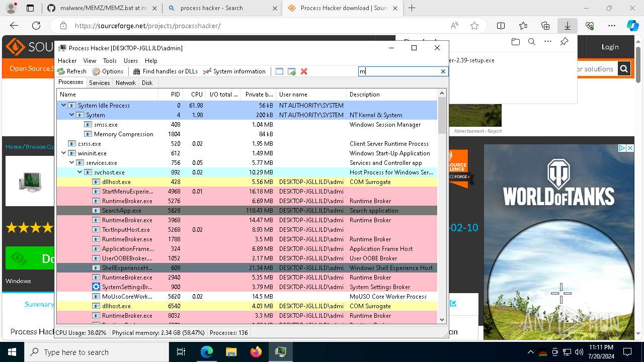Image resolution: width=644 pixels, height=362 pixels.
Task: Sort by the Description column header
Action: point(391,95)
